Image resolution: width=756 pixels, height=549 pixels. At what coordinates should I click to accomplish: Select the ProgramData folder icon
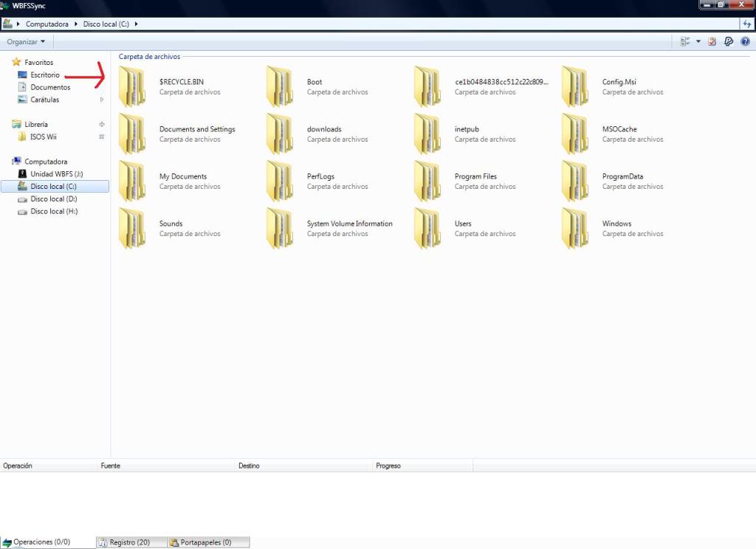pyautogui.click(x=574, y=182)
